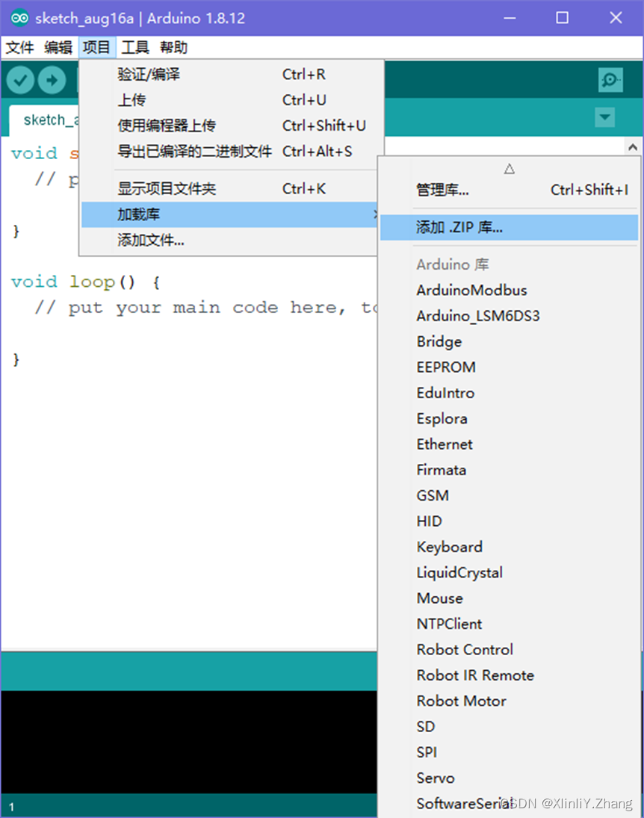Open the Serial Monitor magnifier icon
Viewport: 644px width, 818px height.
610,80
